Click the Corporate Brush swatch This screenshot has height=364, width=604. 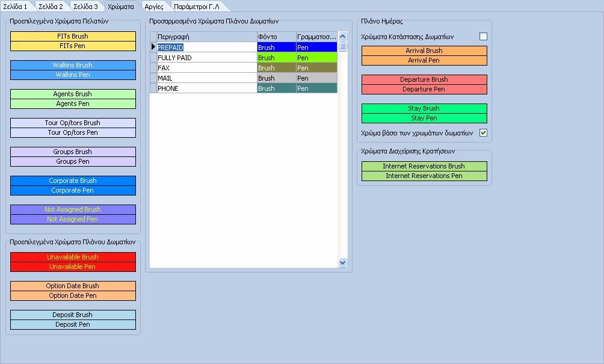tap(73, 180)
